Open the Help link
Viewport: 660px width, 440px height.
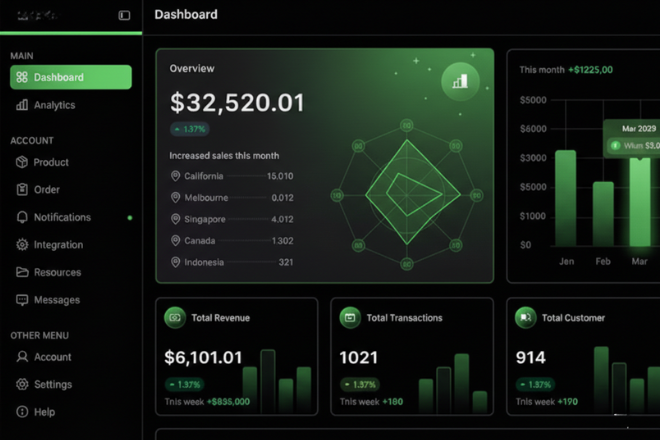[x=44, y=412]
